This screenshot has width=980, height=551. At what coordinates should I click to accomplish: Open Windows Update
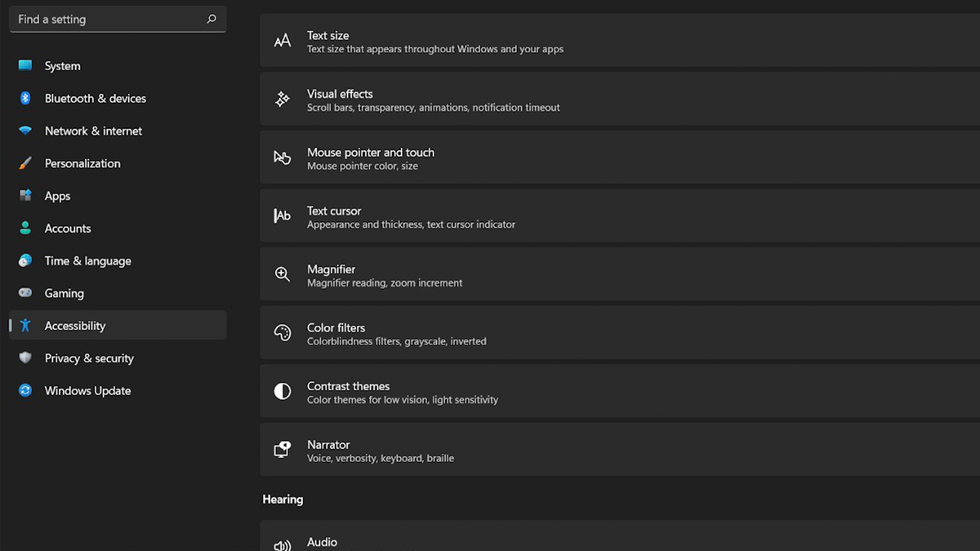coord(87,390)
